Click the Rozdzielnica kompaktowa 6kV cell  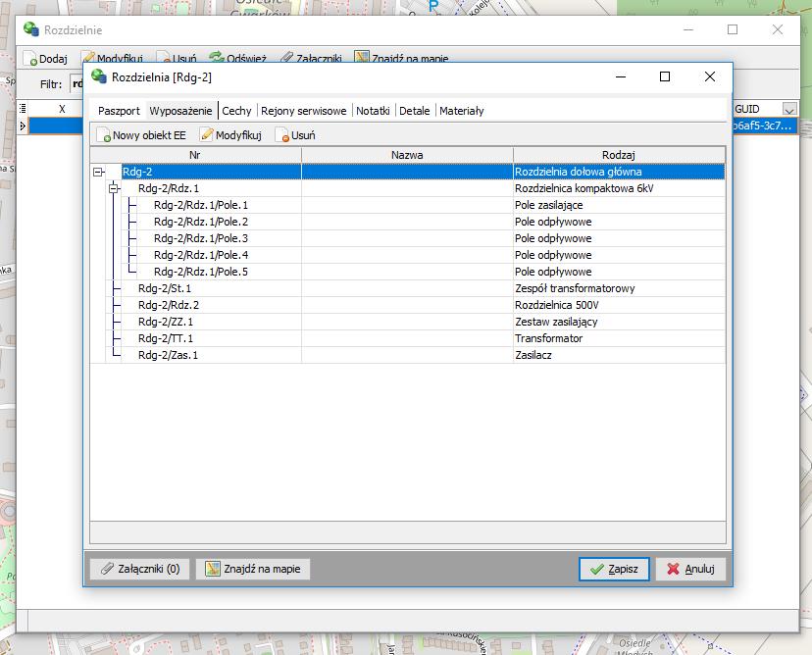coord(619,188)
